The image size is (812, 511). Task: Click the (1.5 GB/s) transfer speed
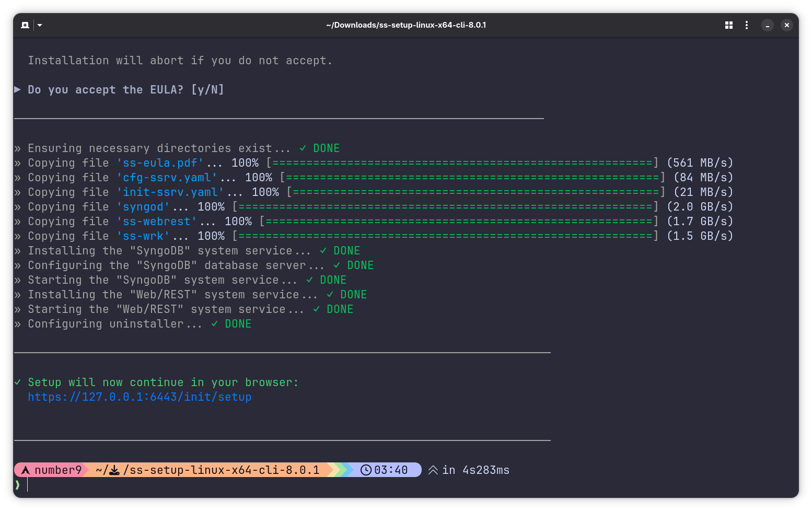pos(700,236)
